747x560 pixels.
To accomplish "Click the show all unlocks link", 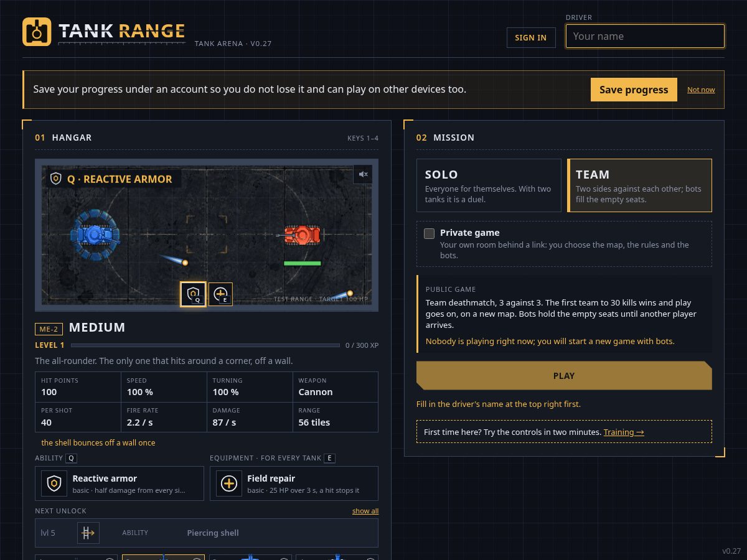I will pyautogui.click(x=365, y=511).
